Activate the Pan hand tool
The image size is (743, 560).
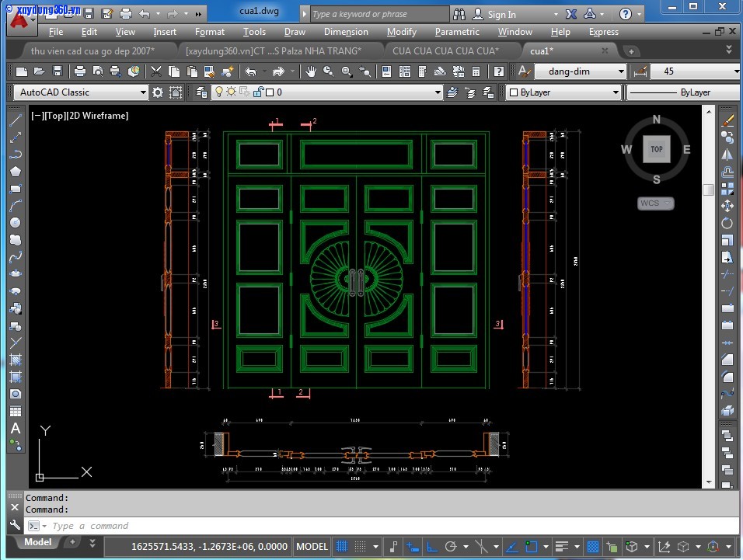310,71
